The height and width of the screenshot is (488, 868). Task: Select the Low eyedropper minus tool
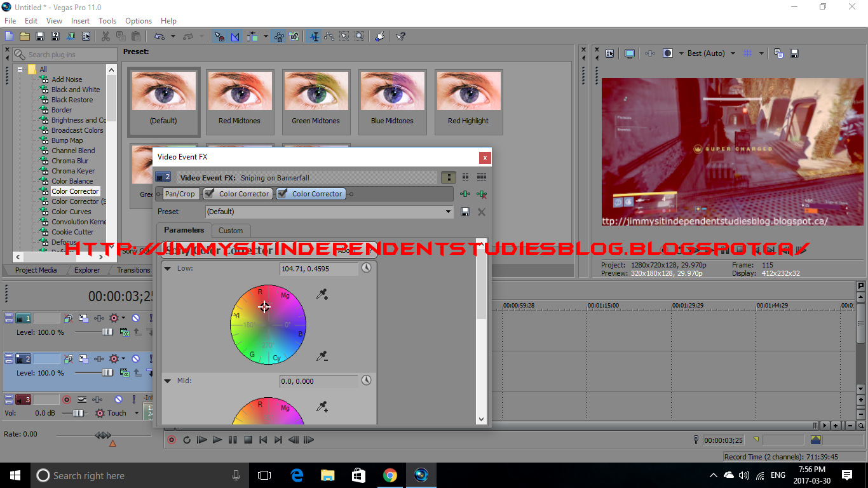click(x=322, y=356)
